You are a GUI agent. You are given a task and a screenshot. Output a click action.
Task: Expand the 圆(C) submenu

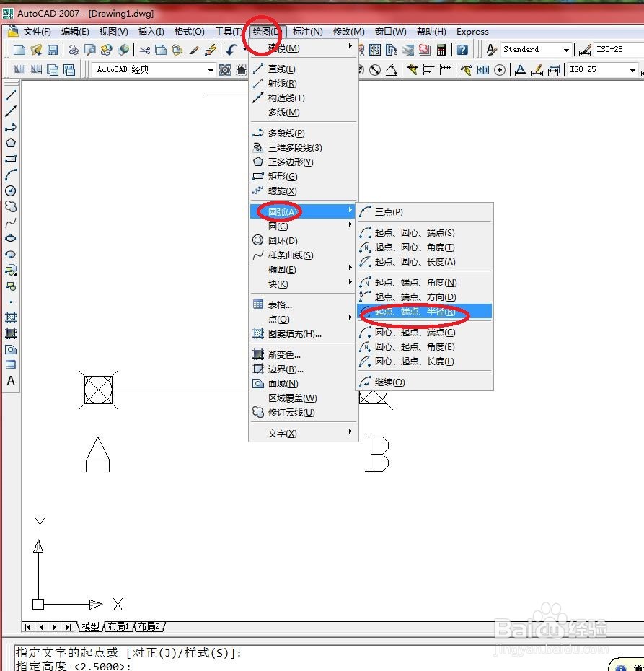pyautogui.click(x=303, y=226)
